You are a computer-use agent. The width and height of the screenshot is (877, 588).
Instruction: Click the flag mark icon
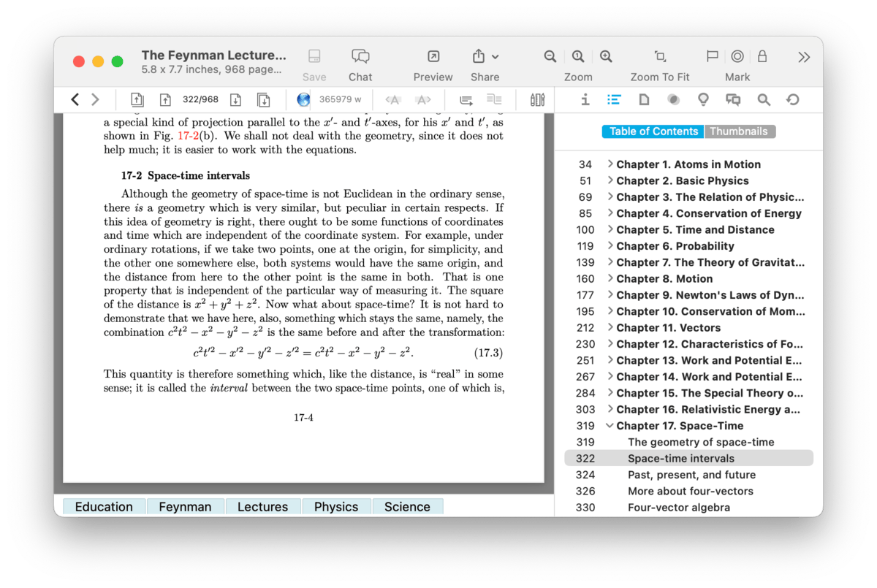(712, 57)
